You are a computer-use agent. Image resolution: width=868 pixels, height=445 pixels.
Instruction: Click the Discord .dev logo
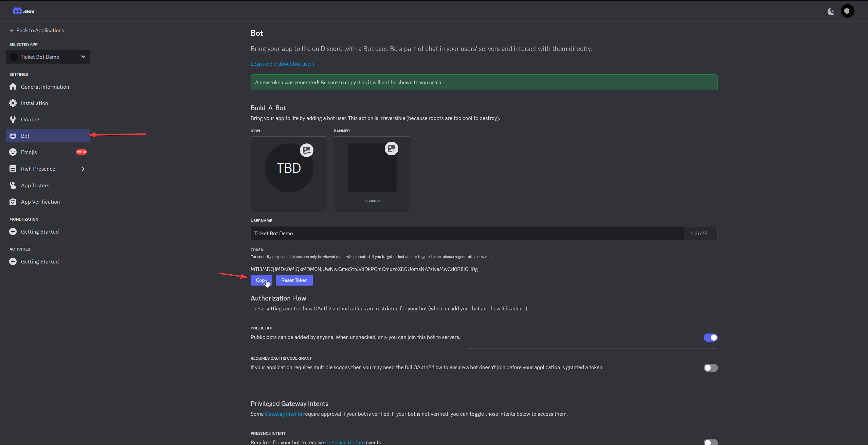click(23, 11)
